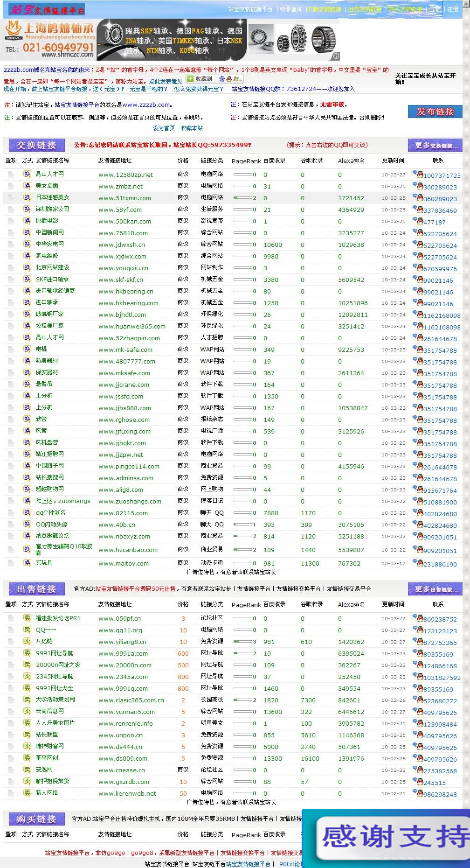The image size is (470, 868).
Task: Click 登录 in the top navigation
Action: click(435, 9)
